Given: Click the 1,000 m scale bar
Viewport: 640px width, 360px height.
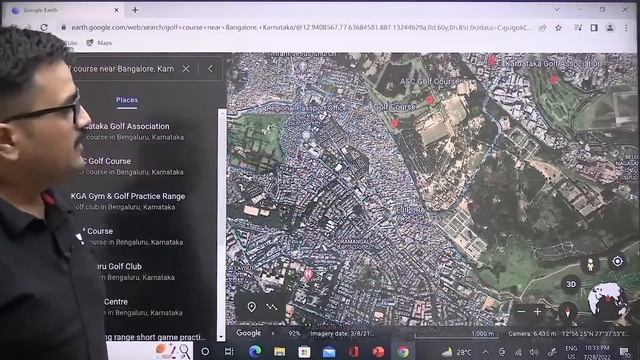Looking at the screenshot, I should (456, 334).
